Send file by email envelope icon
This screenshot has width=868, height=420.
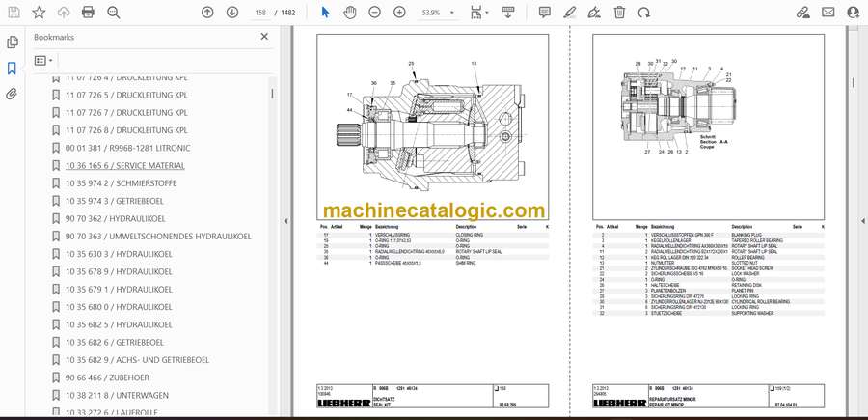pos(828,13)
